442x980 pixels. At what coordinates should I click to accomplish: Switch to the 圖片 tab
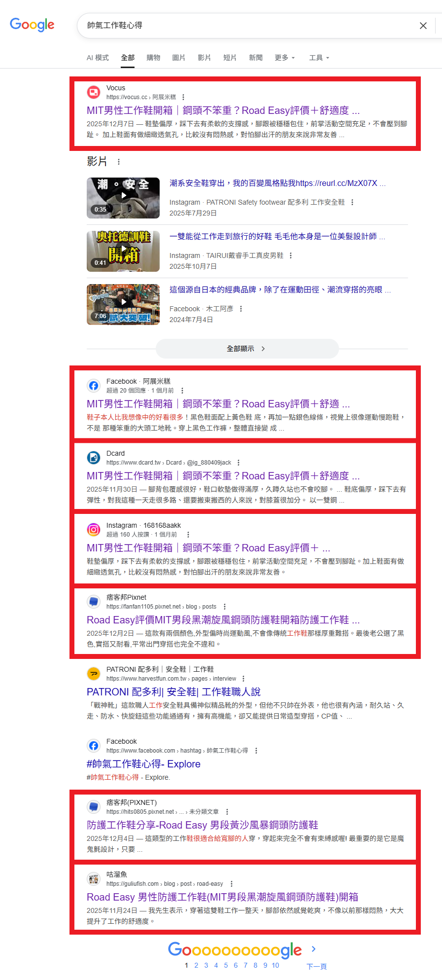[x=179, y=58]
